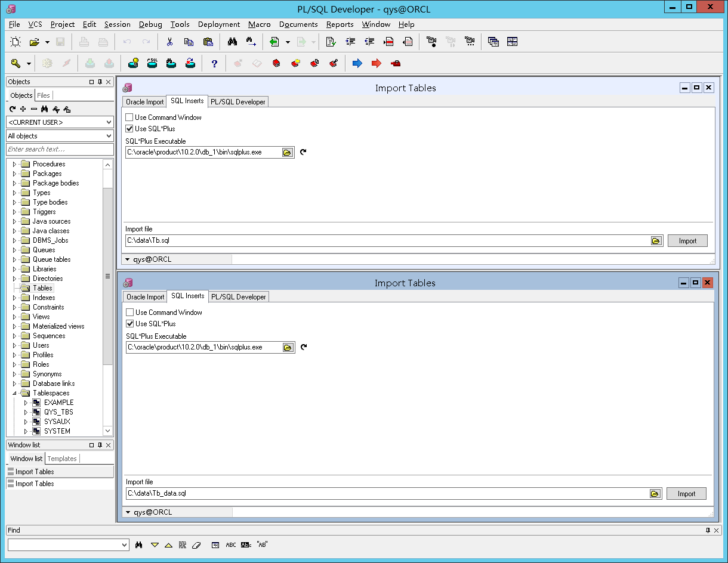
Task: Click the Open folder toolbar icon
Action: [35, 42]
